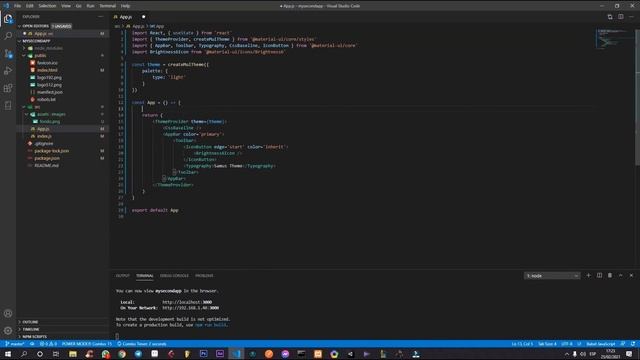Switch to the PROBLEMS panel tab

[204, 276]
